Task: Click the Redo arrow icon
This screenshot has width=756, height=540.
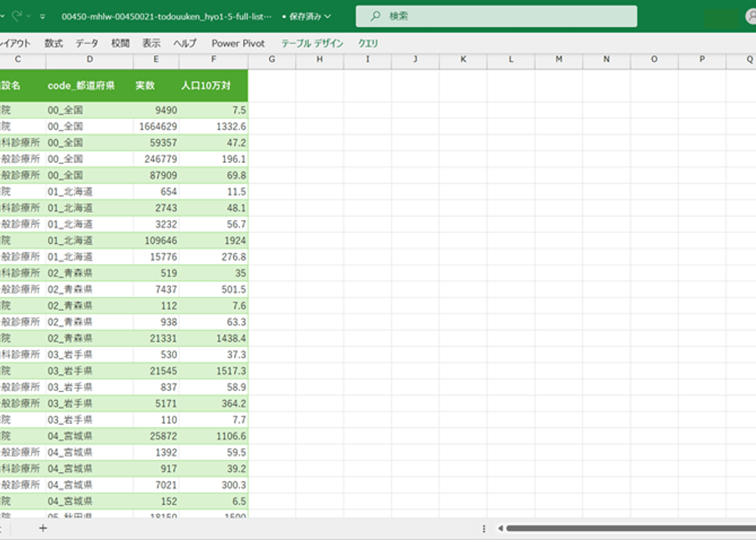Action: tap(17, 16)
